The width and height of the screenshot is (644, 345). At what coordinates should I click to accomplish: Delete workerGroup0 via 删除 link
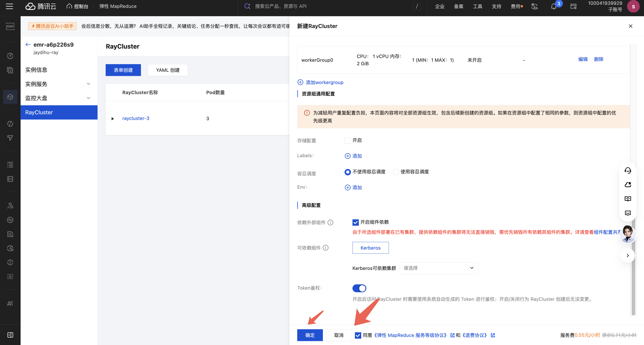(598, 59)
